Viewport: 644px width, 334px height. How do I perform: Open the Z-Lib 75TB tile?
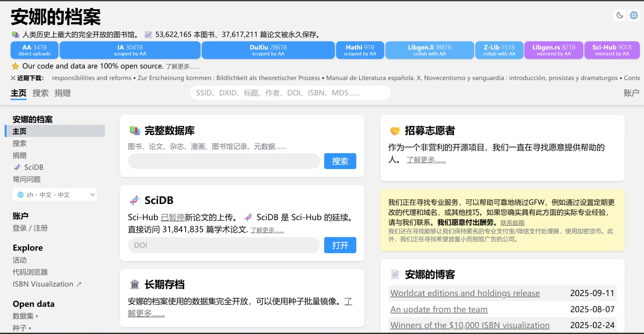coord(499,50)
